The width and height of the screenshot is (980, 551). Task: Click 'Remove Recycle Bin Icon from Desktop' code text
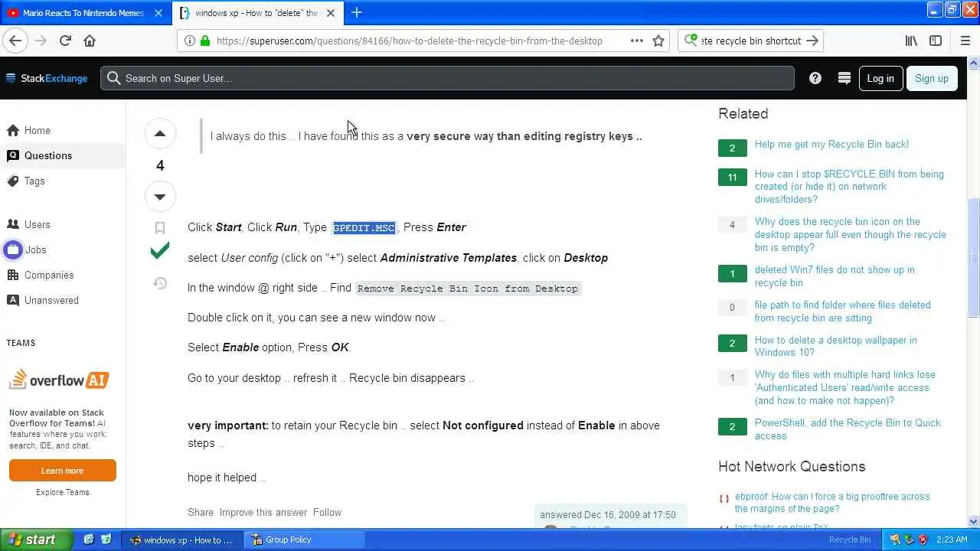pos(468,289)
